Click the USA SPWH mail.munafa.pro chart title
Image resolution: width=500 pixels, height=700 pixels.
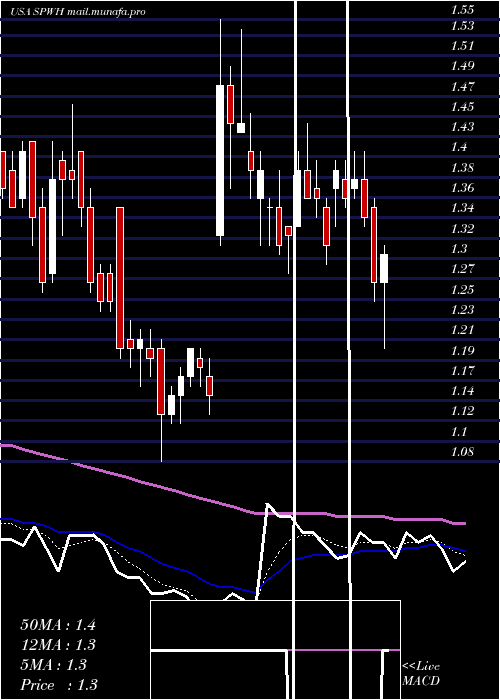pyautogui.click(x=78, y=12)
